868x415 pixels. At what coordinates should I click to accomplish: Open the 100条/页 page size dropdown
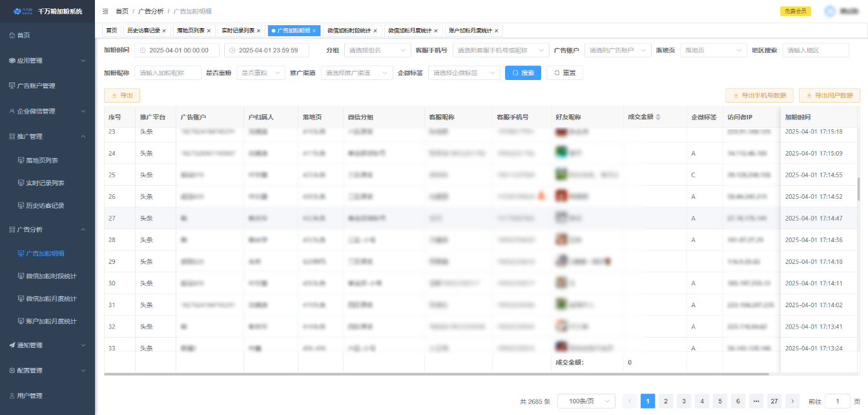(x=586, y=401)
